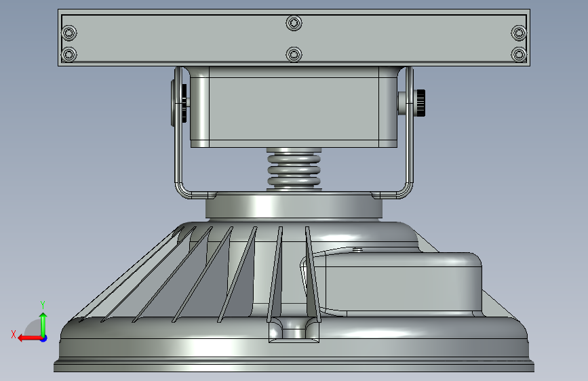Select the long top mounting plate
The image size is (588, 381).
[x=294, y=37]
